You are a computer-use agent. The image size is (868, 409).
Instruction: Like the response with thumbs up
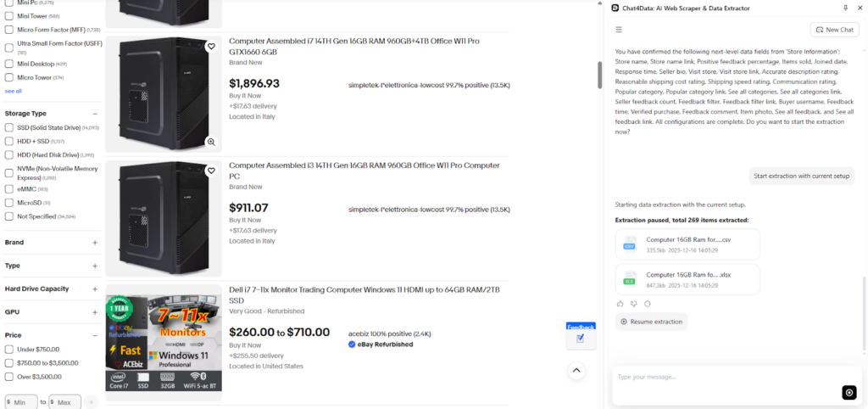(x=620, y=304)
